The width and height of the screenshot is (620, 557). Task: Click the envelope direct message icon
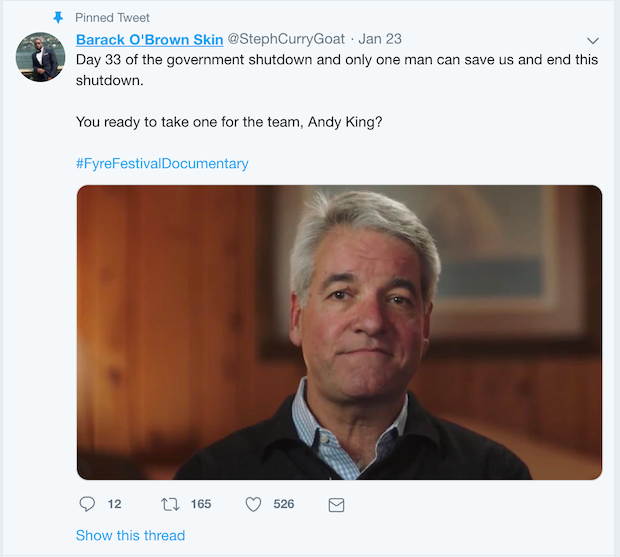click(336, 505)
